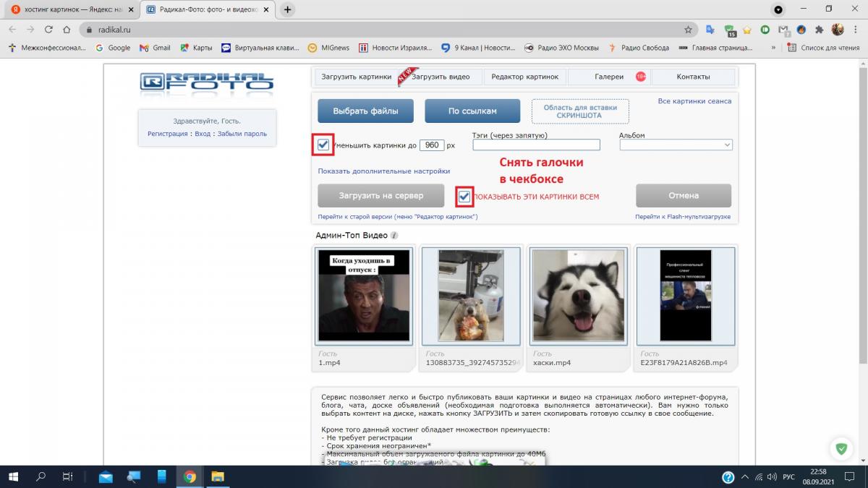
Task: Click the radikal.ru address bar
Action: 387,30
